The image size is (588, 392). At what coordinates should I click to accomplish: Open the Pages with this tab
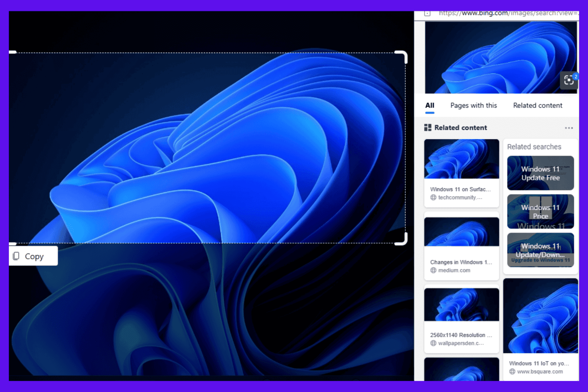coord(474,105)
